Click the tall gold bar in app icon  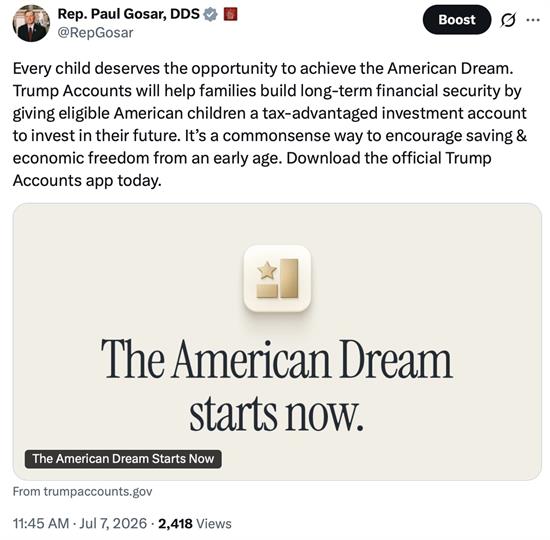click(x=289, y=278)
